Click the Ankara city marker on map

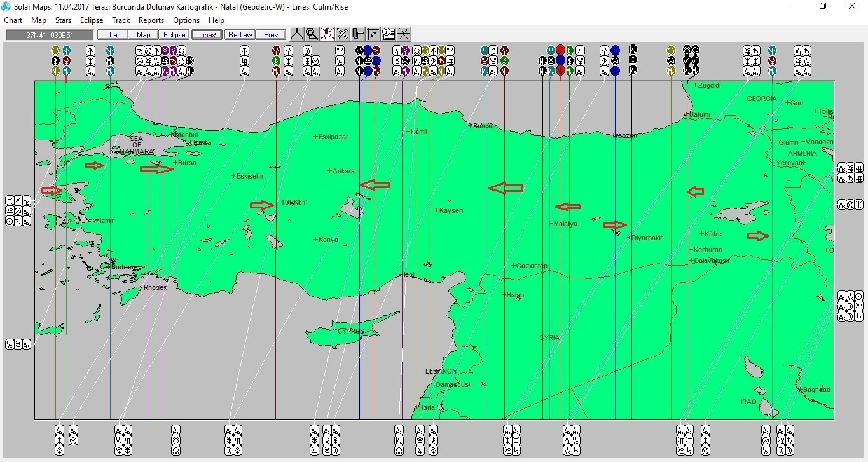330,171
